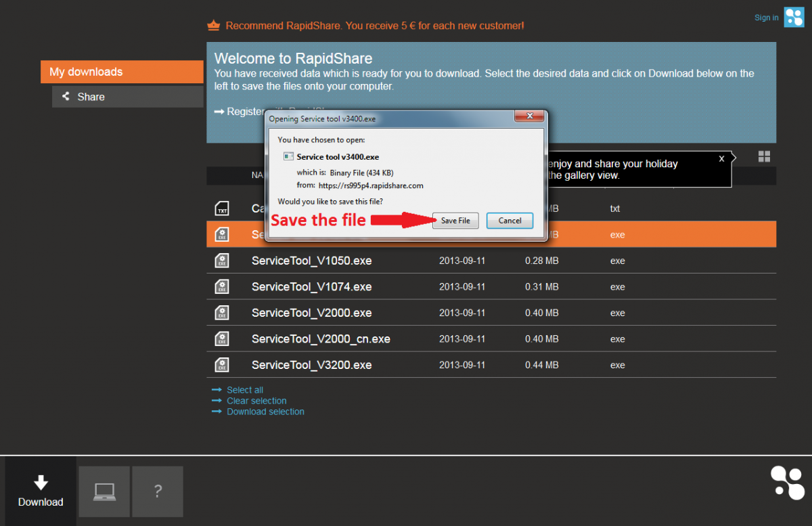Click the Download arrow tile at bottom
The height and width of the screenshot is (526, 812).
coord(41,491)
